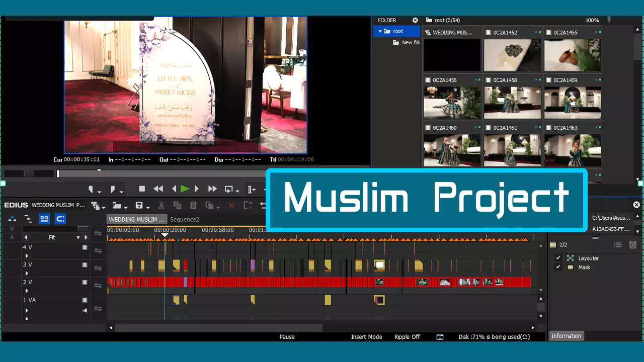Open the Set In point dropdown arrow

(x=99, y=192)
